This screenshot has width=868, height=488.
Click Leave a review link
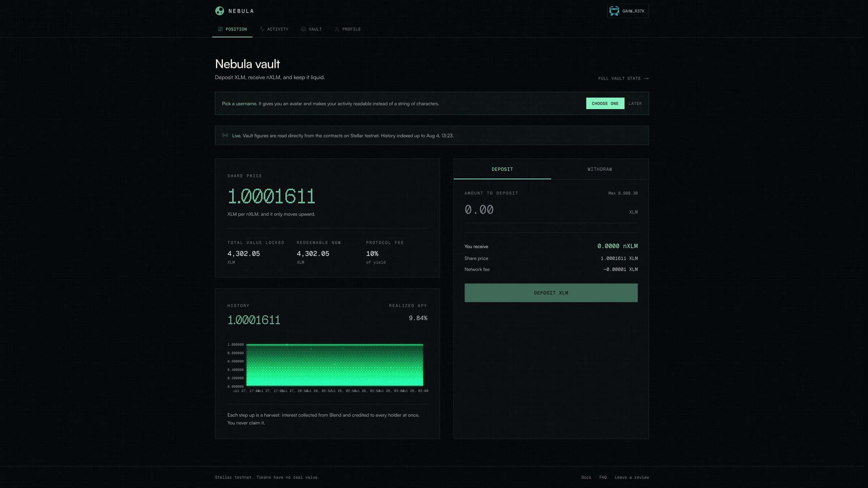click(x=631, y=478)
